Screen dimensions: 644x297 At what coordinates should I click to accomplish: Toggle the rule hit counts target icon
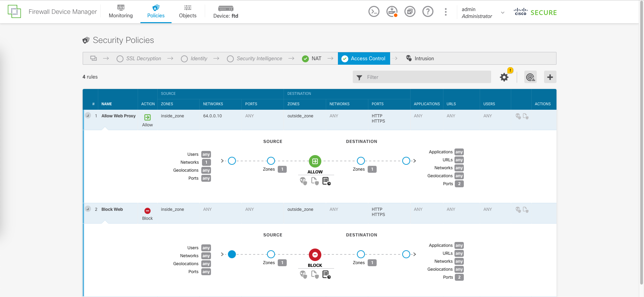coord(530,77)
